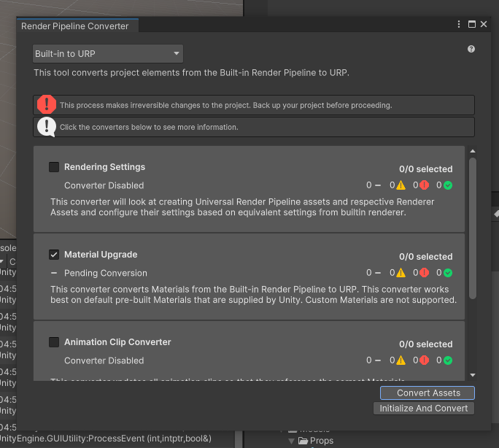Click the scroll down arrow of converter list
499x448 pixels.
pyautogui.click(x=473, y=374)
